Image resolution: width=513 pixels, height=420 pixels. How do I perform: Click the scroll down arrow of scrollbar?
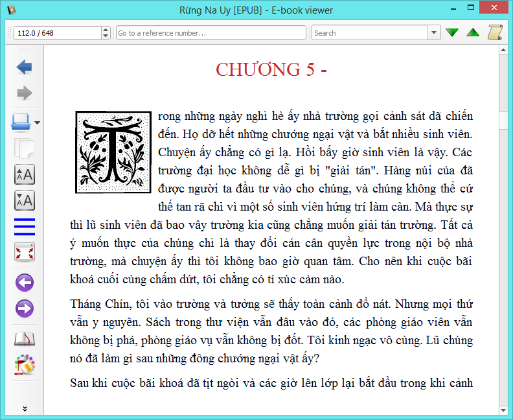503,410
